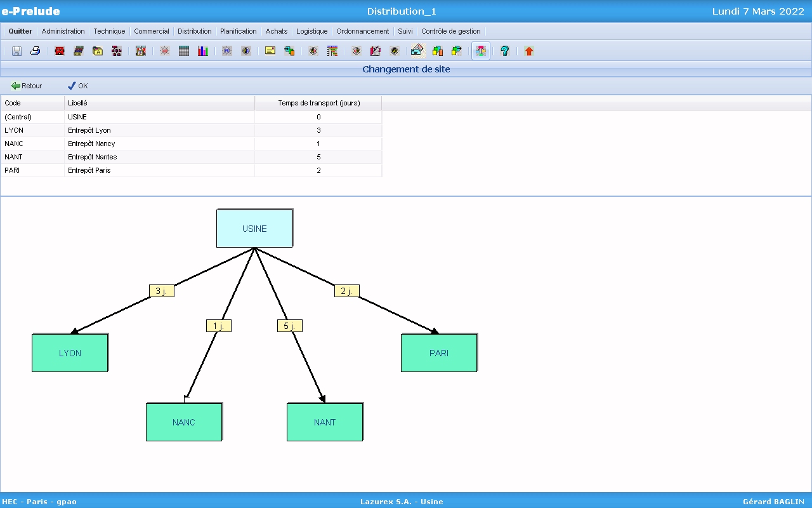
Task: Click the highlighted site change toolbar icon
Action: (x=481, y=51)
